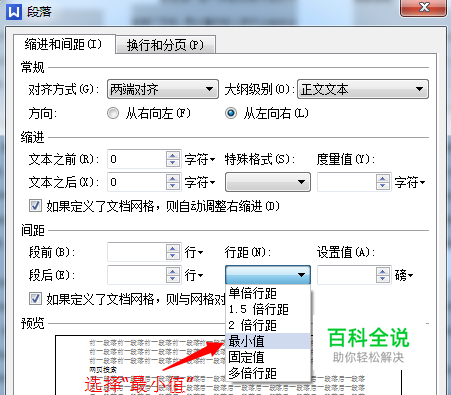Increase the 文本之后 value with up arrow
Screen dimensions: 451x395
173,178
